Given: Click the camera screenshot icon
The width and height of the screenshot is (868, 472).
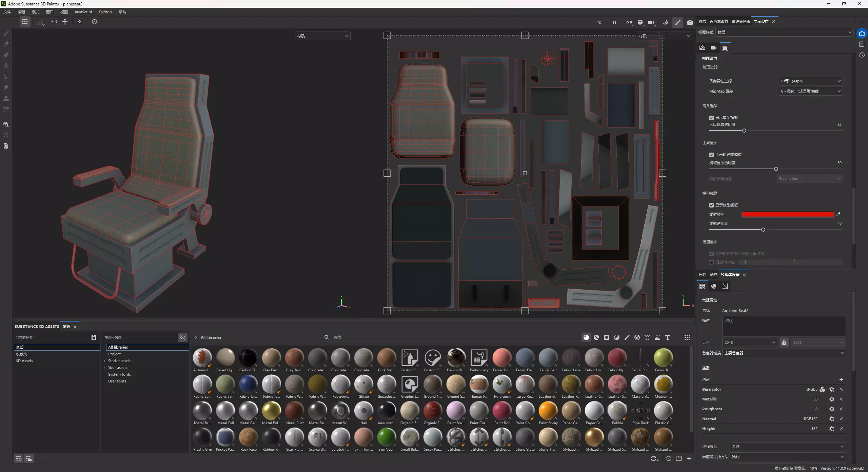Looking at the screenshot, I should pyautogui.click(x=690, y=22).
